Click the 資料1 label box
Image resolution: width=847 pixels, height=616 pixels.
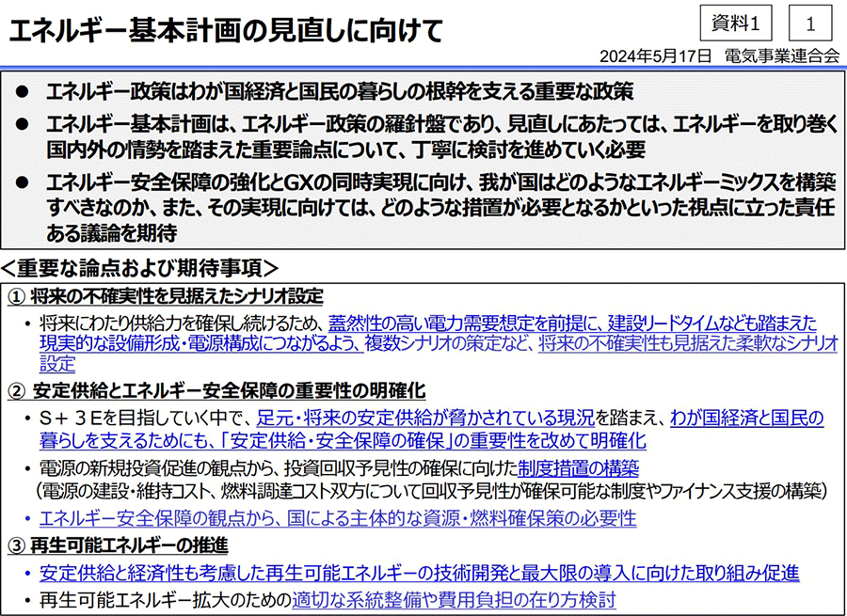(x=736, y=23)
